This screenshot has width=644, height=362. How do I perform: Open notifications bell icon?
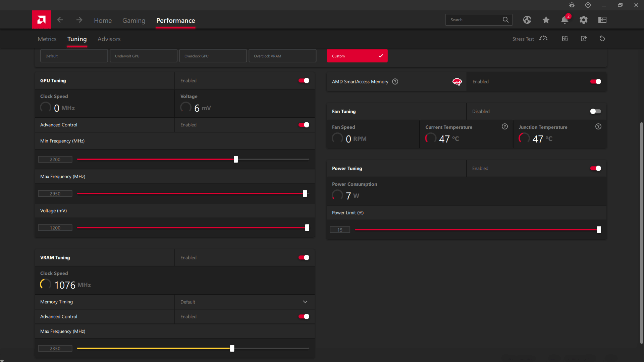565,20
